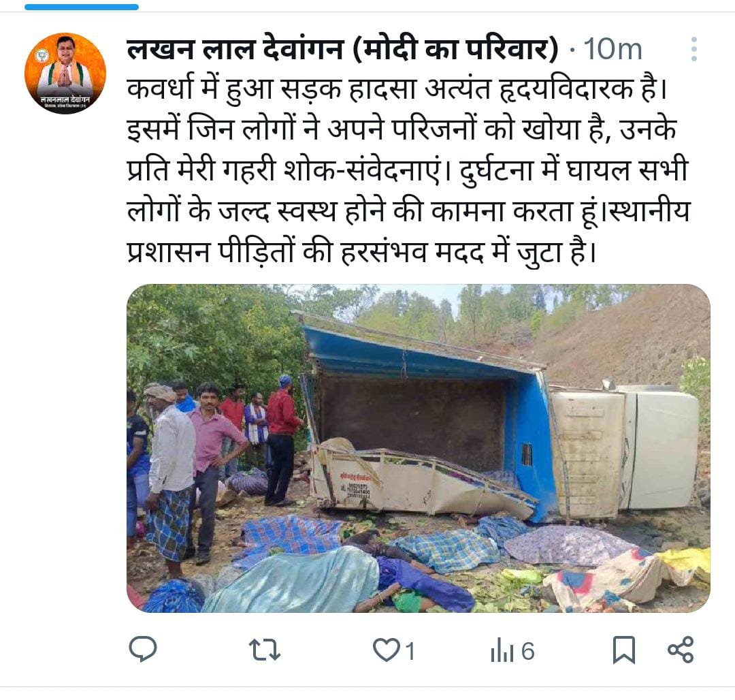Open the attached accident photo
This screenshot has height=700, width=735.
click(x=418, y=448)
